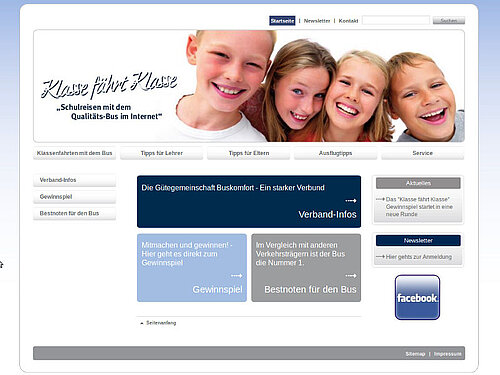Click the Klasse fährt Klasse logo
Screen dimensions: 500x375
tap(109, 85)
